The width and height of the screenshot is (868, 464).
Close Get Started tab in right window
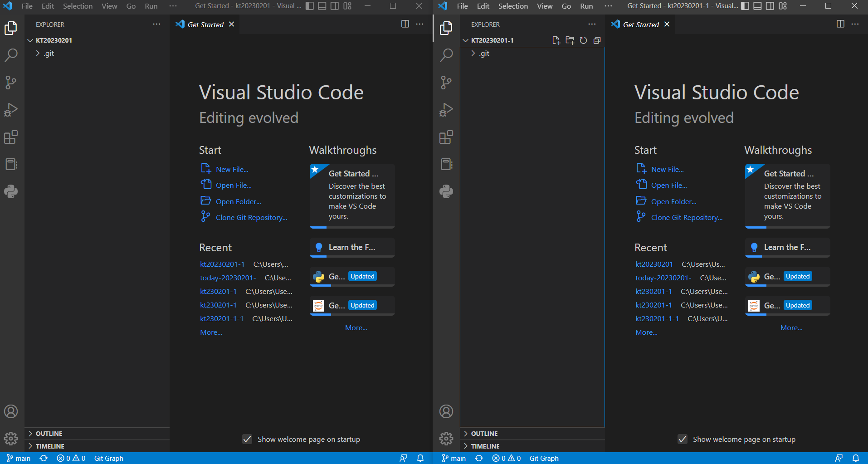click(667, 24)
